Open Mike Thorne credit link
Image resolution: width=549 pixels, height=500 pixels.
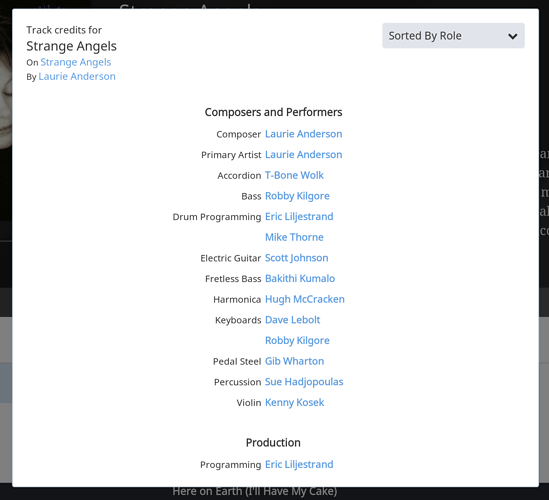point(294,237)
